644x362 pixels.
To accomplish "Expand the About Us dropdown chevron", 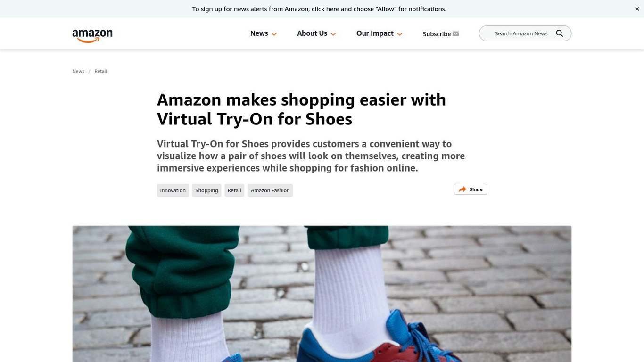I will (333, 34).
